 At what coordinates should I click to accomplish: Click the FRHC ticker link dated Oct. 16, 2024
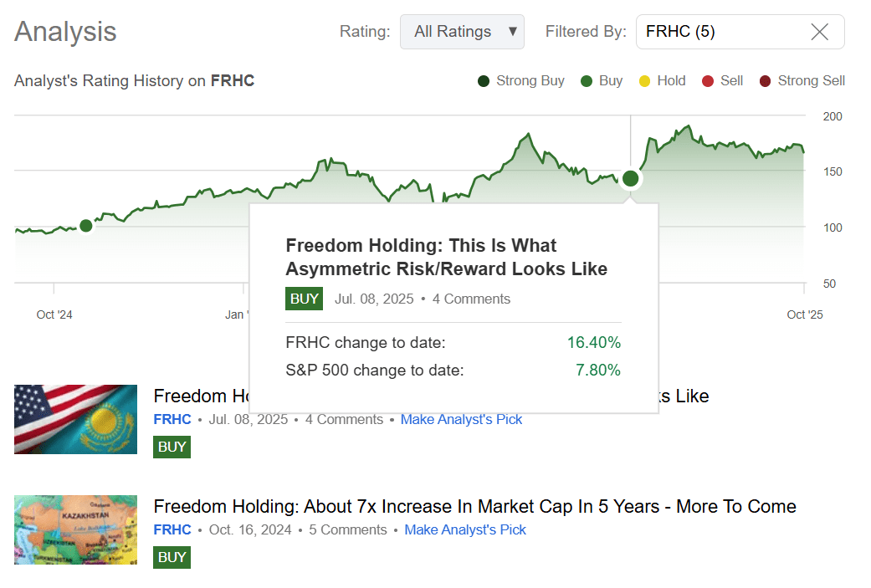coord(172,530)
